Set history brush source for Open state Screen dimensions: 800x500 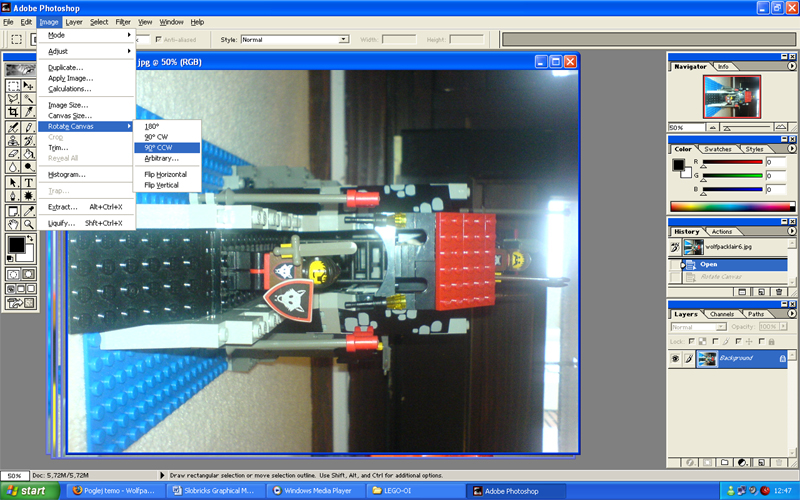tap(675, 265)
